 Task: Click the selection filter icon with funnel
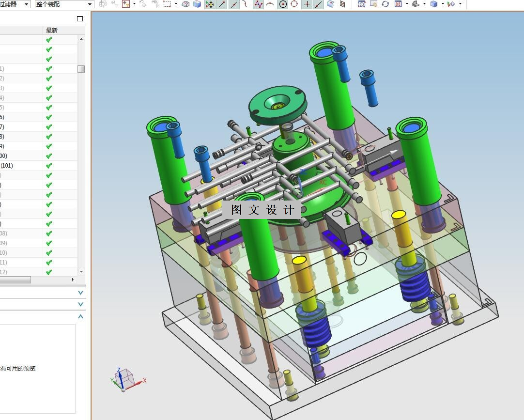125,4
